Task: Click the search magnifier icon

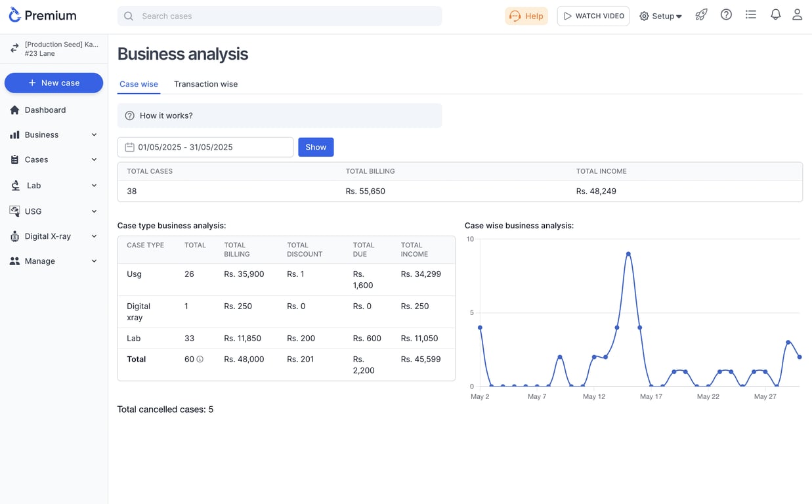Action: click(x=129, y=16)
